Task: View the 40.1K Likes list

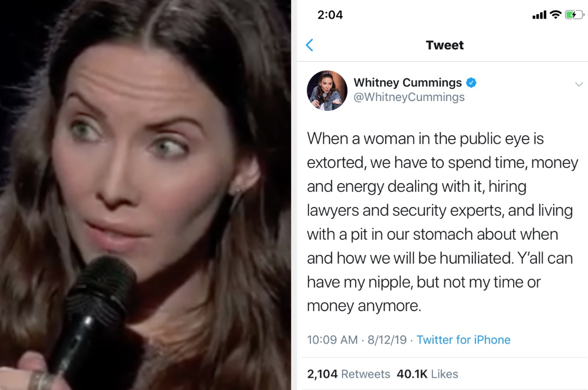Action: tap(427, 374)
